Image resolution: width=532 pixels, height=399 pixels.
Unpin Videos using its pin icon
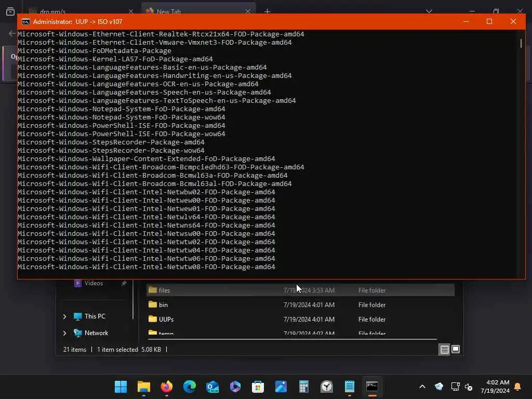(124, 283)
